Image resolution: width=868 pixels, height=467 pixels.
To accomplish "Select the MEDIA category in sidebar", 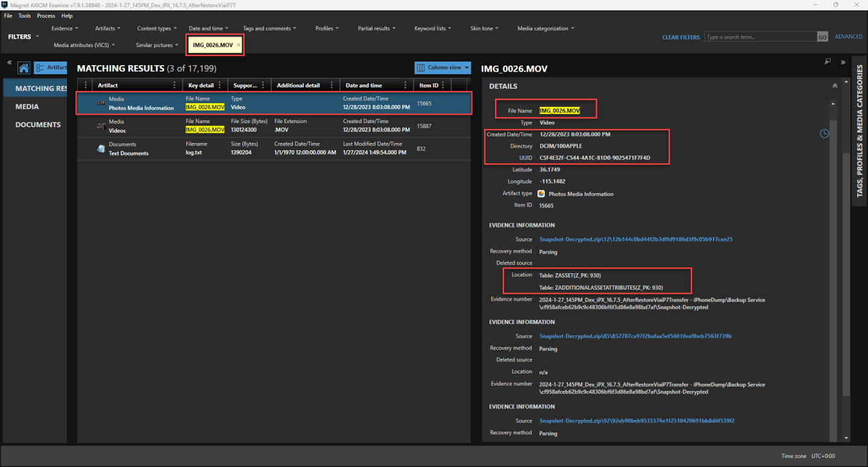I will (x=27, y=107).
